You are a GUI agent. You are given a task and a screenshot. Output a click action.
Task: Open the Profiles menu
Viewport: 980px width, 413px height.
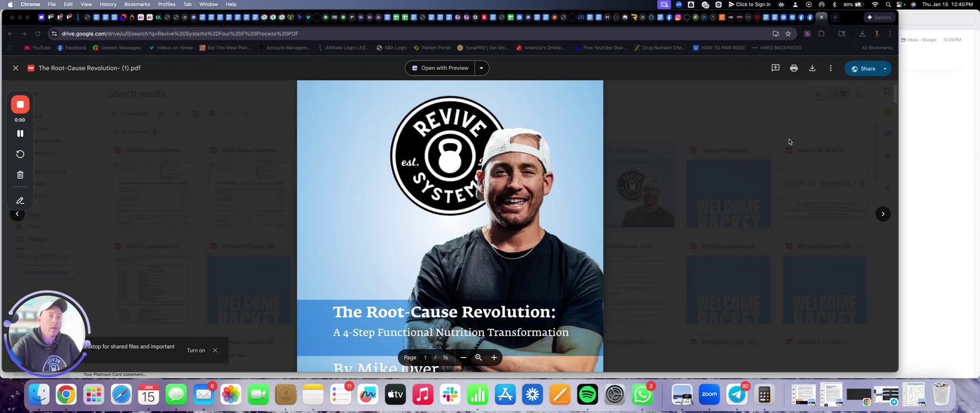166,4
